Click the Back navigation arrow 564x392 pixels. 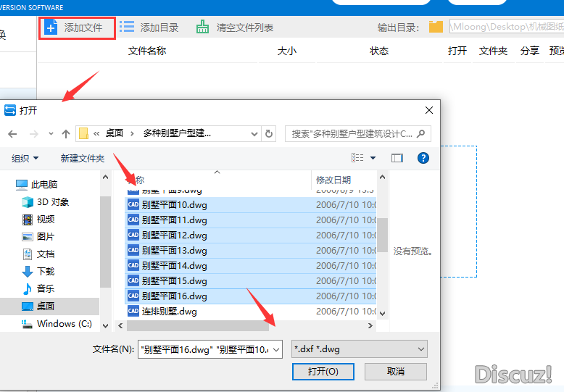pos(12,133)
